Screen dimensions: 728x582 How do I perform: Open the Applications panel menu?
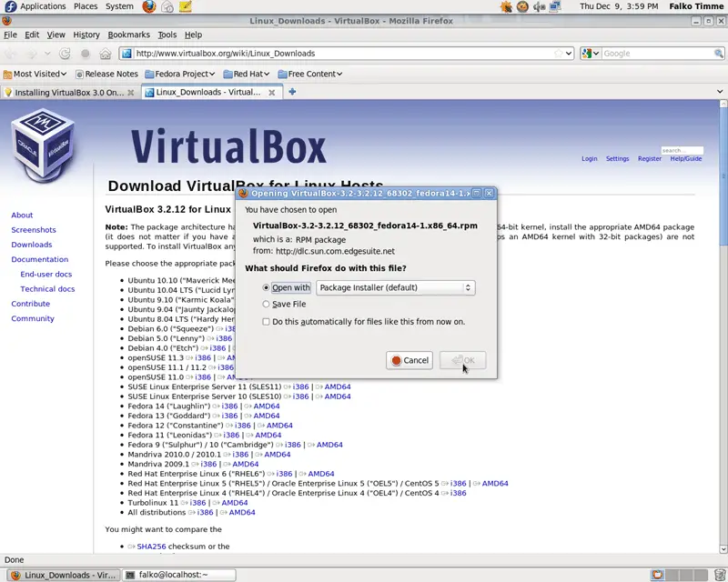click(x=43, y=6)
